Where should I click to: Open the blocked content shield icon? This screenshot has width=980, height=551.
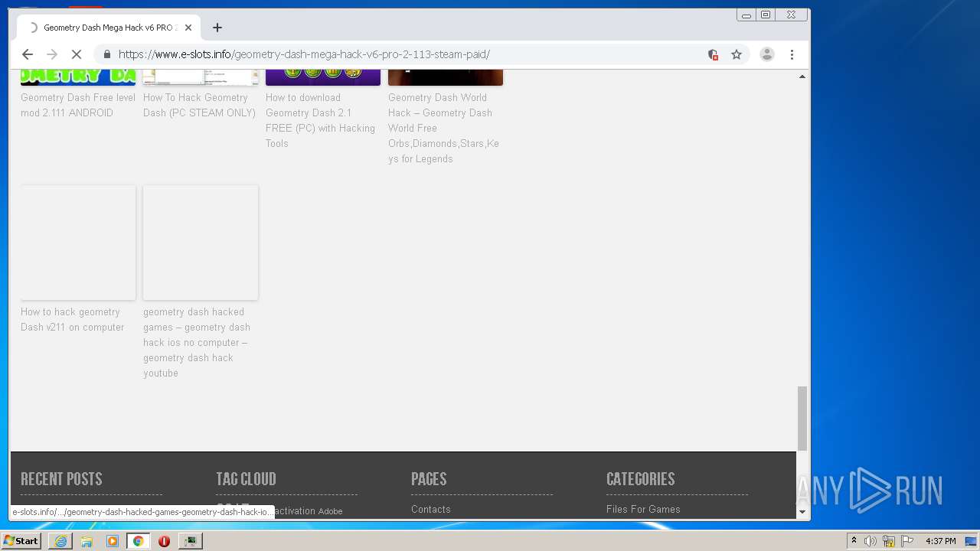click(x=713, y=54)
